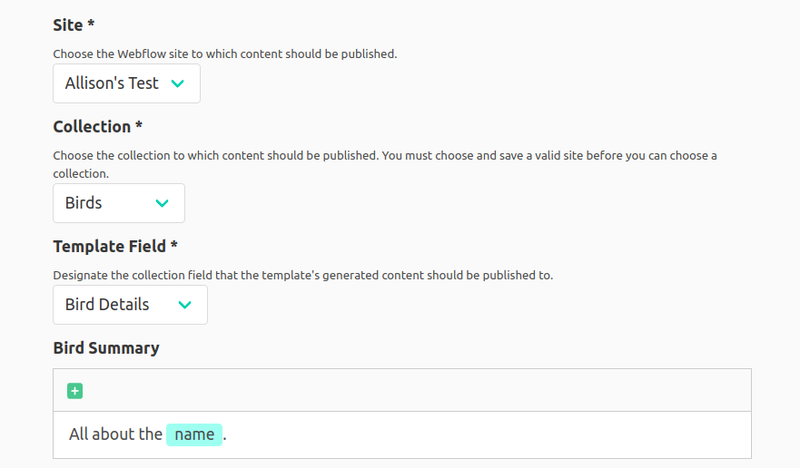Click the chevron arrow beside Bird Details
Viewport: 800px width, 468px height.
click(185, 305)
